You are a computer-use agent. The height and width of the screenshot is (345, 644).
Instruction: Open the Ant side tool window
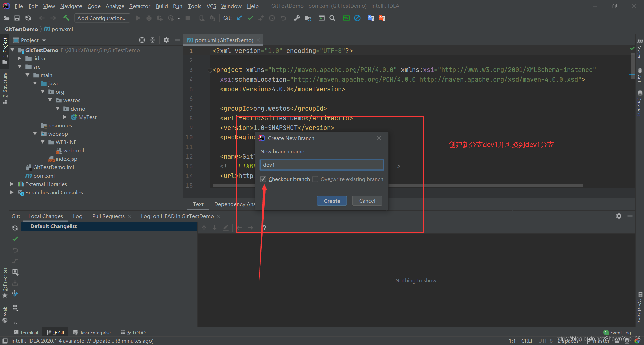(x=640, y=75)
